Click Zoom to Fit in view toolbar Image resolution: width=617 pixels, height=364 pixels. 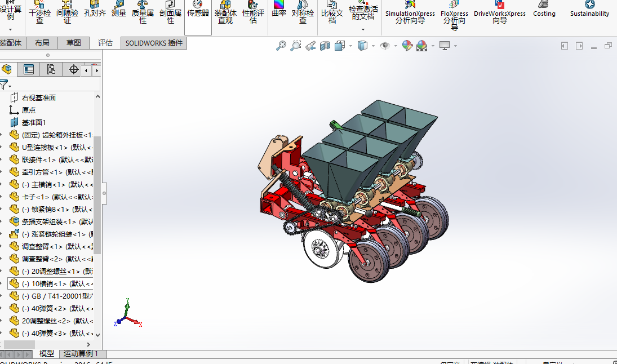click(x=281, y=46)
